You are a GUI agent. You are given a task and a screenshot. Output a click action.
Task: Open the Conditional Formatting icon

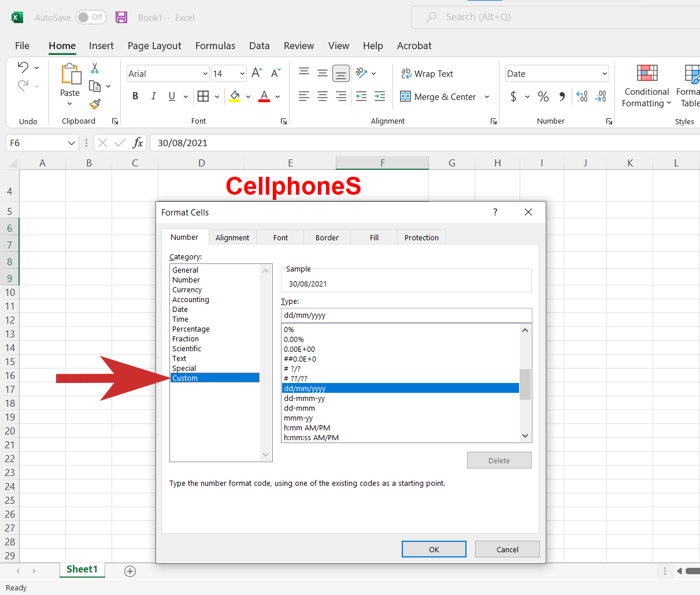tap(647, 73)
